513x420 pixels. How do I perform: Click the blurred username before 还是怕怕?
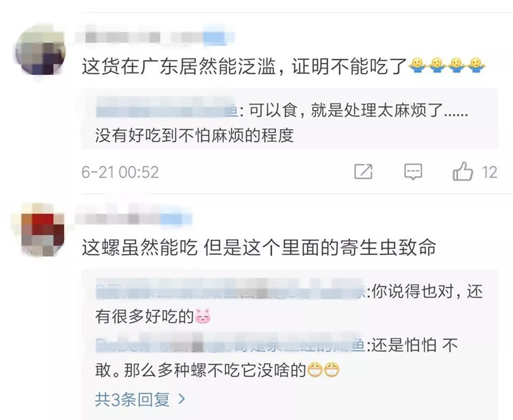click(x=231, y=345)
